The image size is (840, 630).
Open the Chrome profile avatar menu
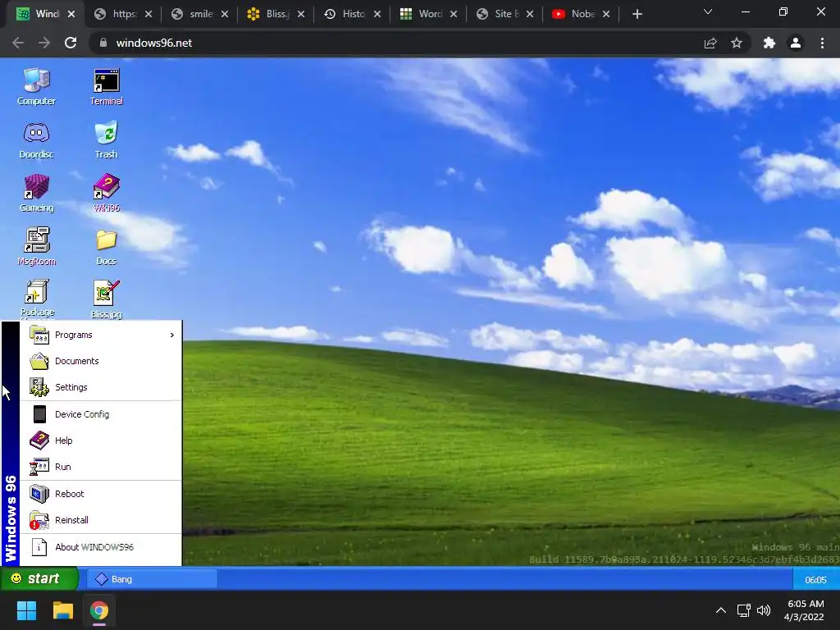coord(796,43)
